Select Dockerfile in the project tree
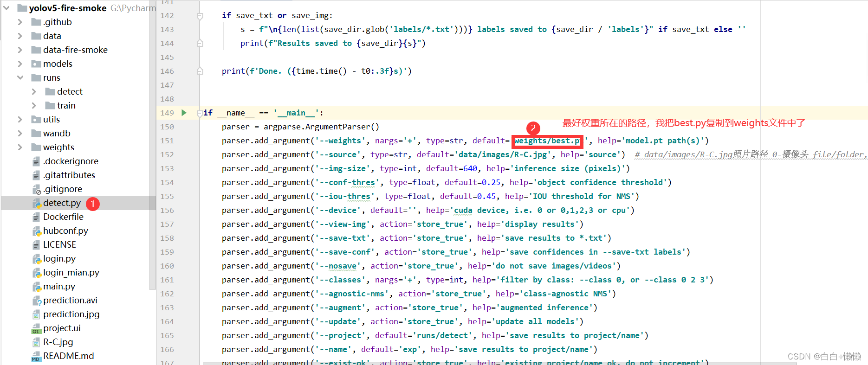868x365 pixels. point(63,217)
